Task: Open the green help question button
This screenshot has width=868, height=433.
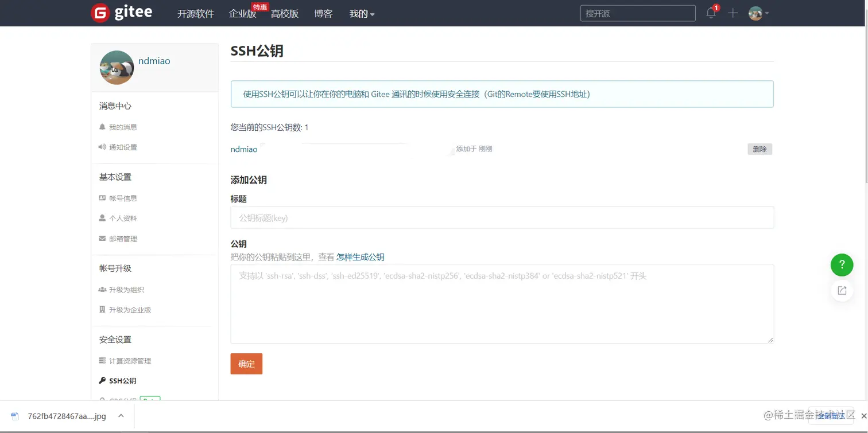Action: [842, 264]
